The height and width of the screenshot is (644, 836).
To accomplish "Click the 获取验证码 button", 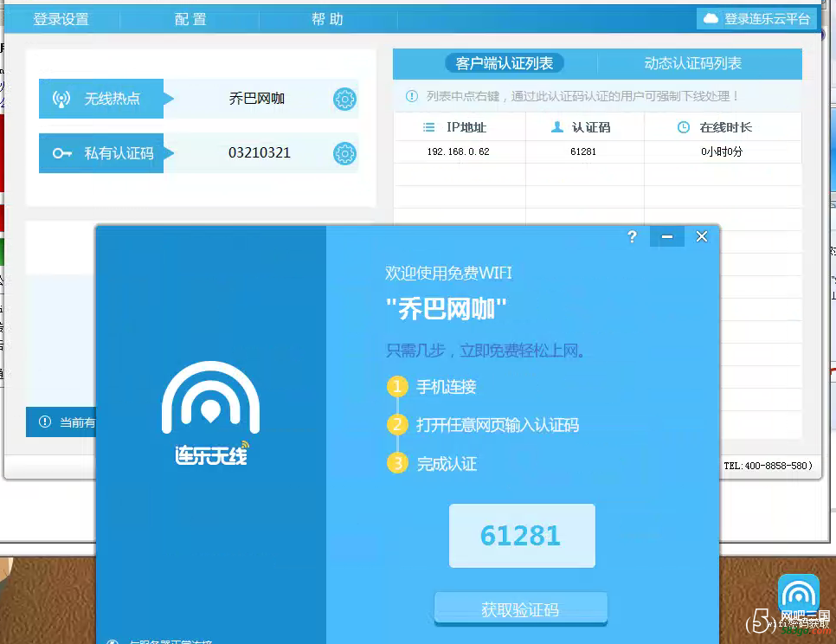I will (x=521, y=609).
